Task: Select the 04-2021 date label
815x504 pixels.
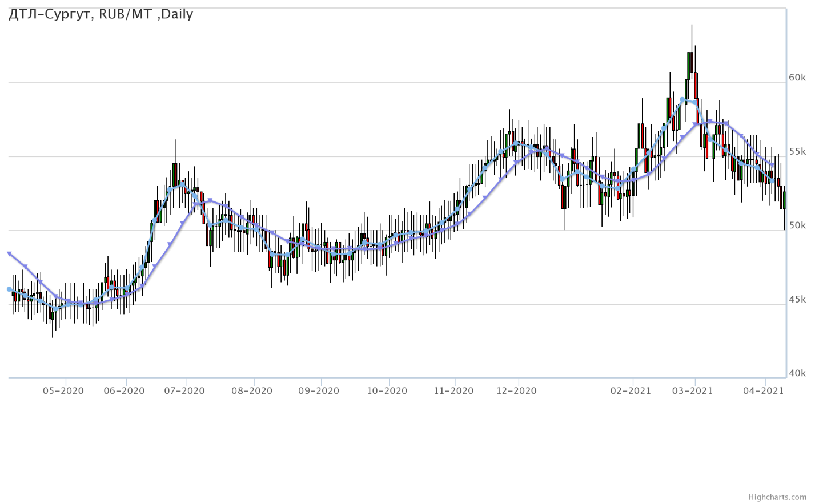Action: point(763,391)
